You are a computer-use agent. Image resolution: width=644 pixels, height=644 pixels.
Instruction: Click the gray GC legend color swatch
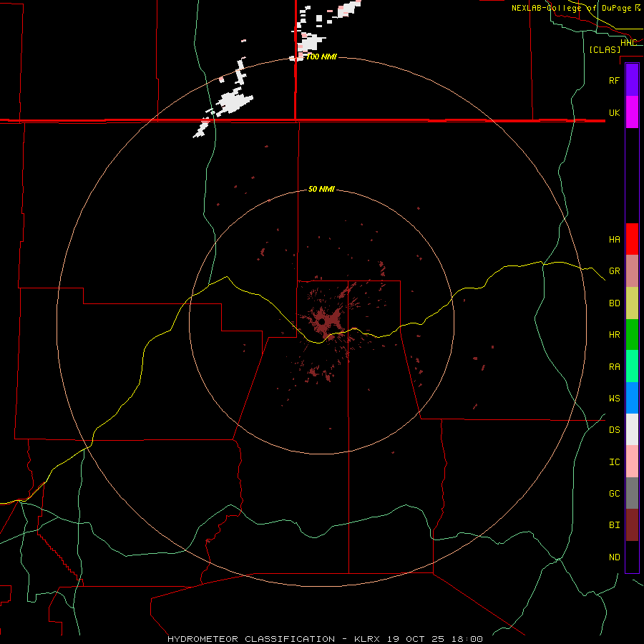[632, 493]
